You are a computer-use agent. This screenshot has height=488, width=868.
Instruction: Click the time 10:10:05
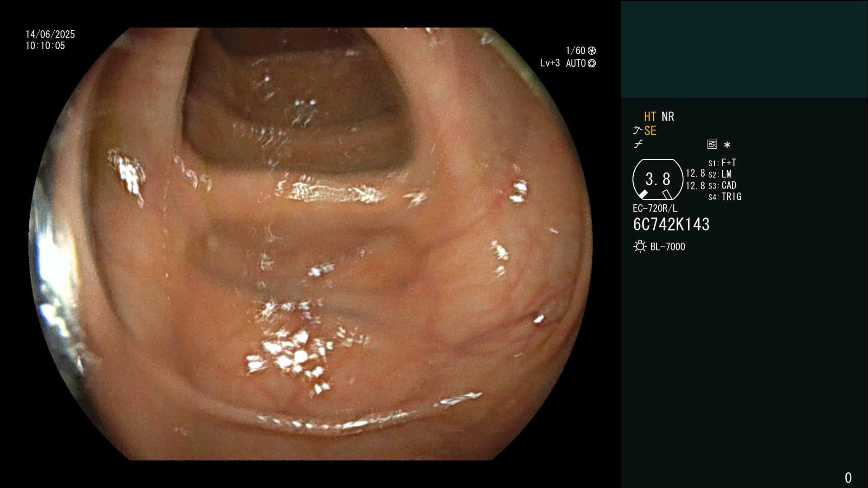pyautogui.click(x=45, y=46)
